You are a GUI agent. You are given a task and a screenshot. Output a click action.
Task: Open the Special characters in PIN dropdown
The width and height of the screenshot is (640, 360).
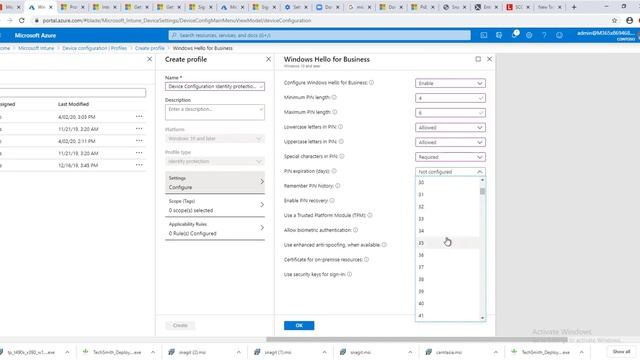coord(450,157)
